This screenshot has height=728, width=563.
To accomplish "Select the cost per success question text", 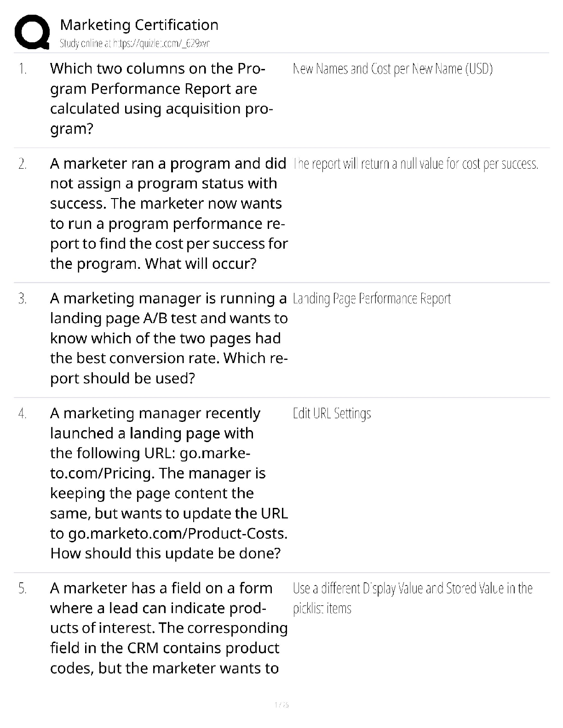I will tap(168, 213).
